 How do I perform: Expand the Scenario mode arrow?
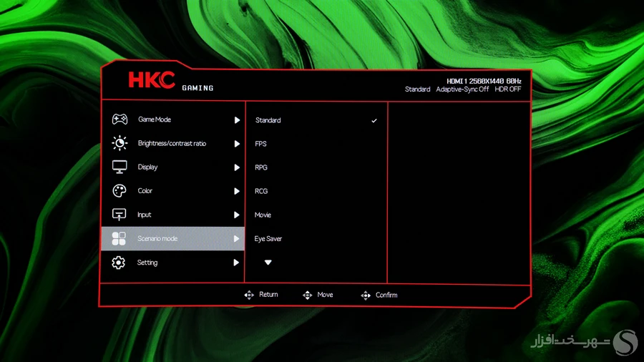[x=236, y=238]
